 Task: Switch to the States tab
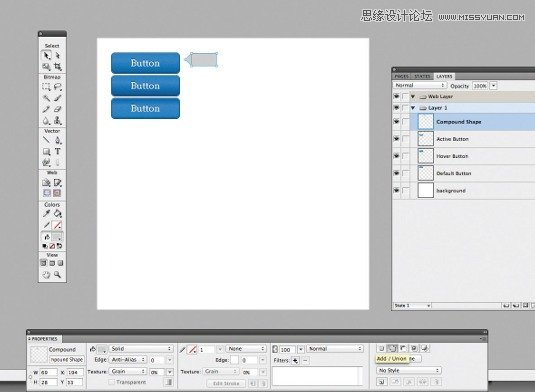coord(422,76)
